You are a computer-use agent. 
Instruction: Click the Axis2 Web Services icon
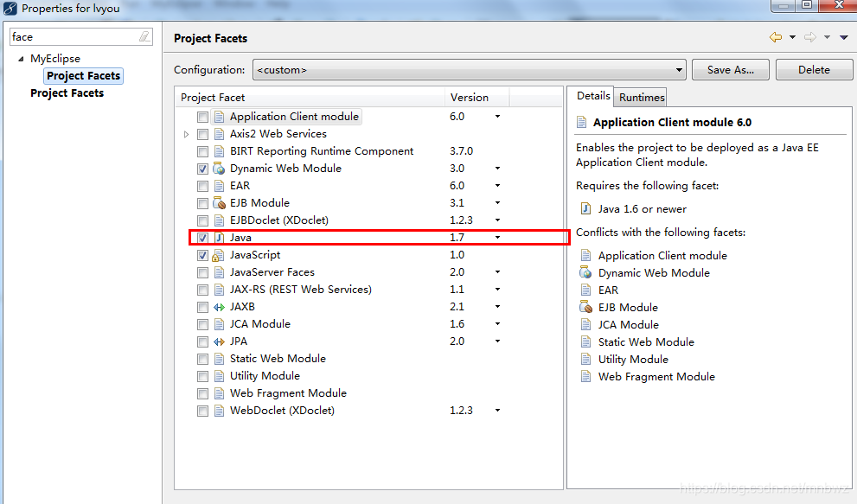pos(219,134)
